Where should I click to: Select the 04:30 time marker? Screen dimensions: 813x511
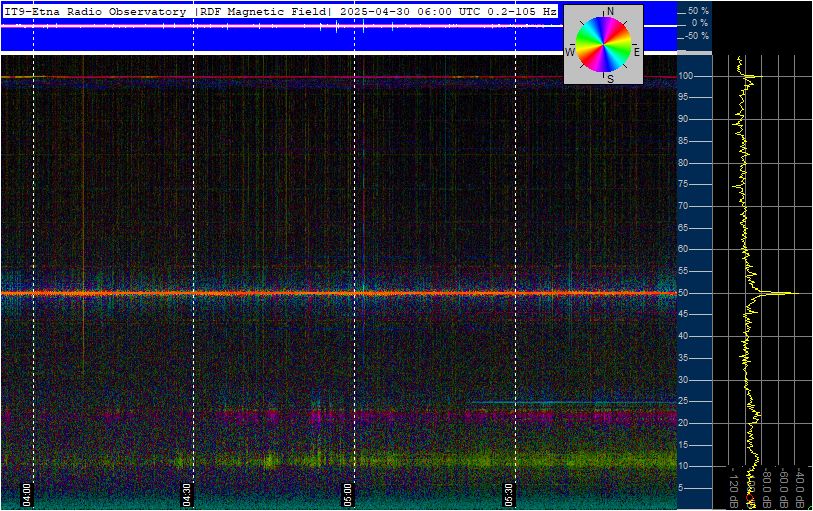pyautogui.click(x=187, y=494)
